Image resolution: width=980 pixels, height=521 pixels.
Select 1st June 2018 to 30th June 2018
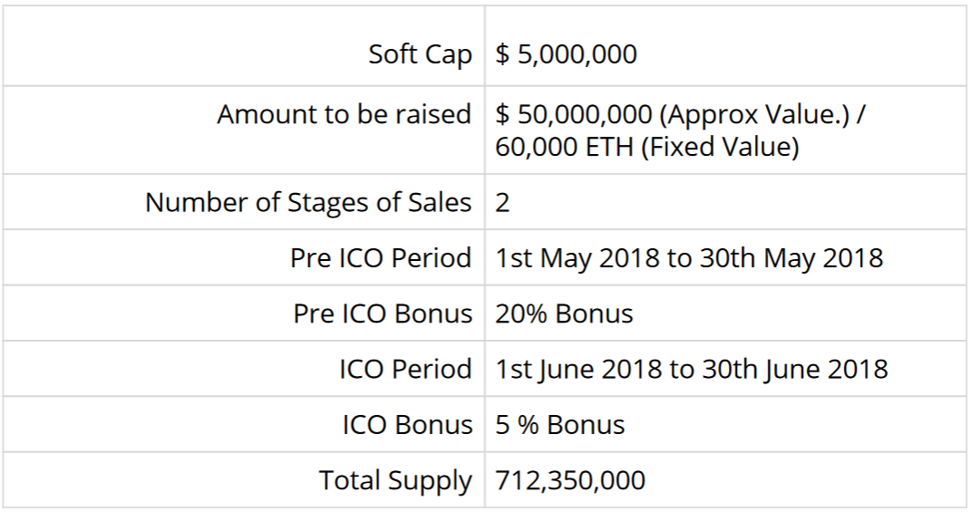click(691, 369)
